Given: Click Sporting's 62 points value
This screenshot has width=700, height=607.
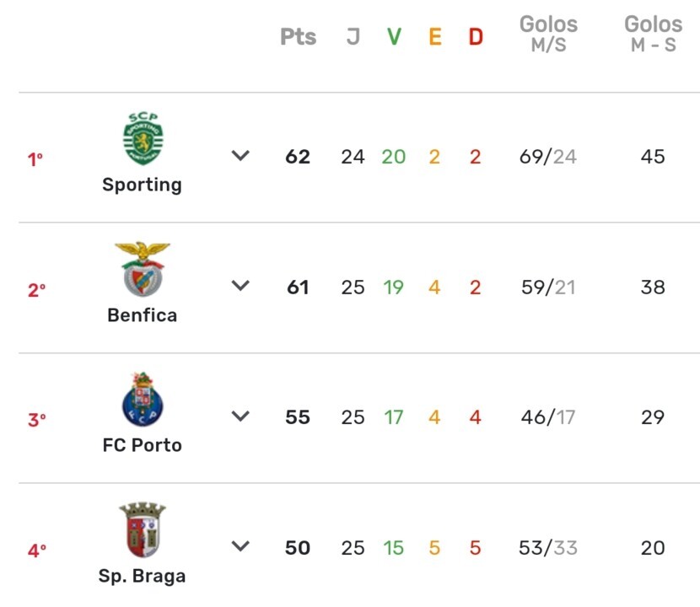Looking at the screenshot, I should point(298,157).
